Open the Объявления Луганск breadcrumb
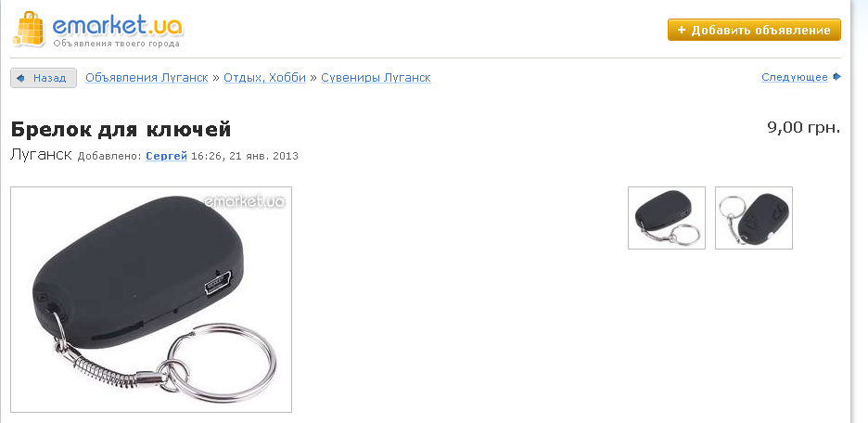 [147, 78]
